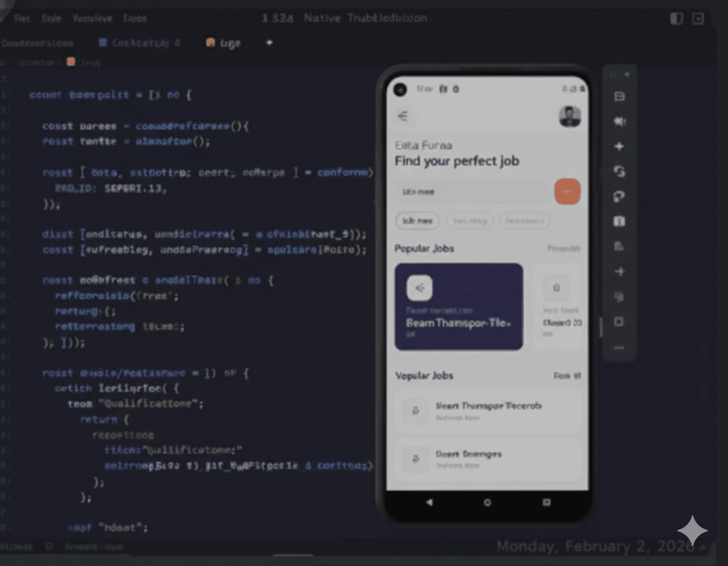Click the volume icon on the emulator toolbar
This screenshot has height=566, width=728.
pyautogui.click(x=619, y=121)
